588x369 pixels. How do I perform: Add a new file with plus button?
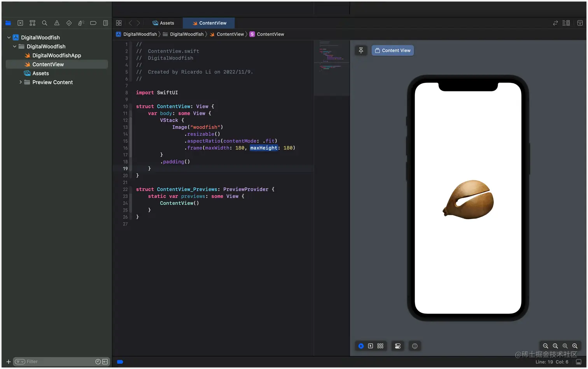9,362
